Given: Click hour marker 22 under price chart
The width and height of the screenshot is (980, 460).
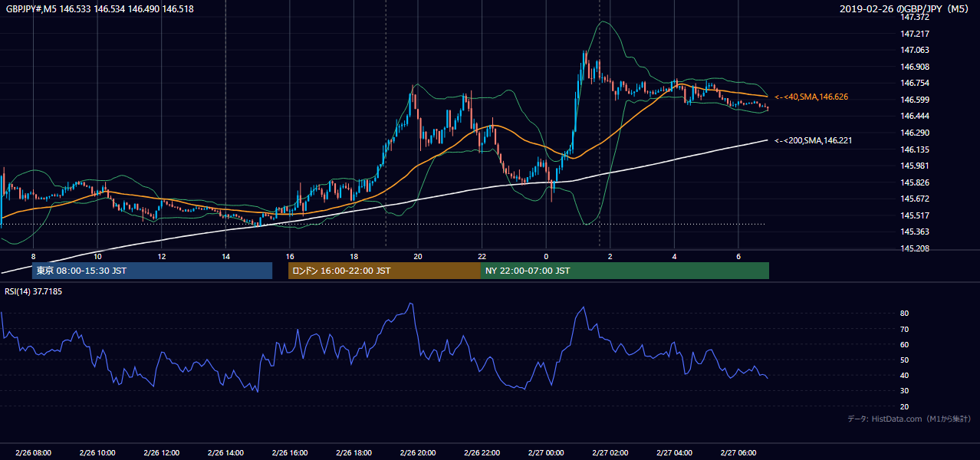Looking at the screenshot, I should point(482,256).
